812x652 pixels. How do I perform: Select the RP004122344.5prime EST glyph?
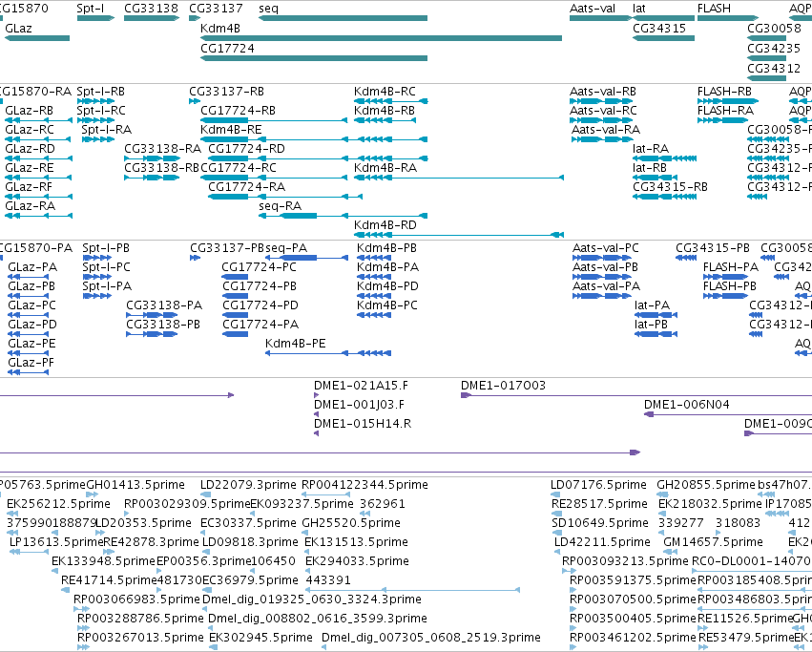(x=324, y=494)
